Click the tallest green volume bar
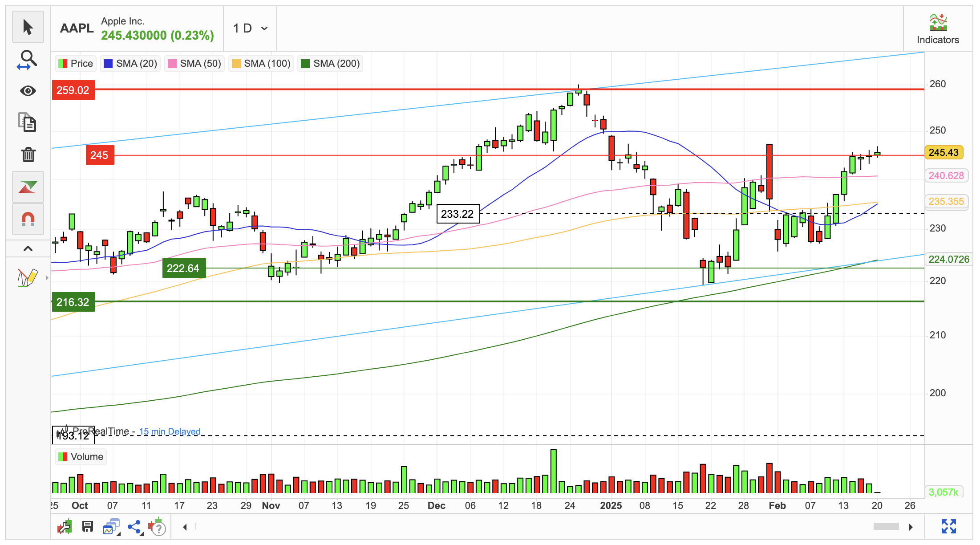This screenshot has width=980, height=545. tap(553, 471)
